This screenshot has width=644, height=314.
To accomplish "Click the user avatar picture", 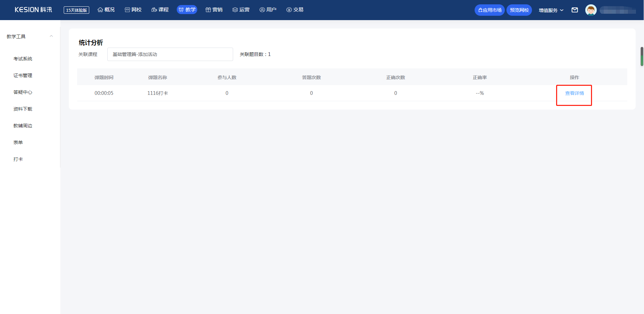I will coord(591,10).
